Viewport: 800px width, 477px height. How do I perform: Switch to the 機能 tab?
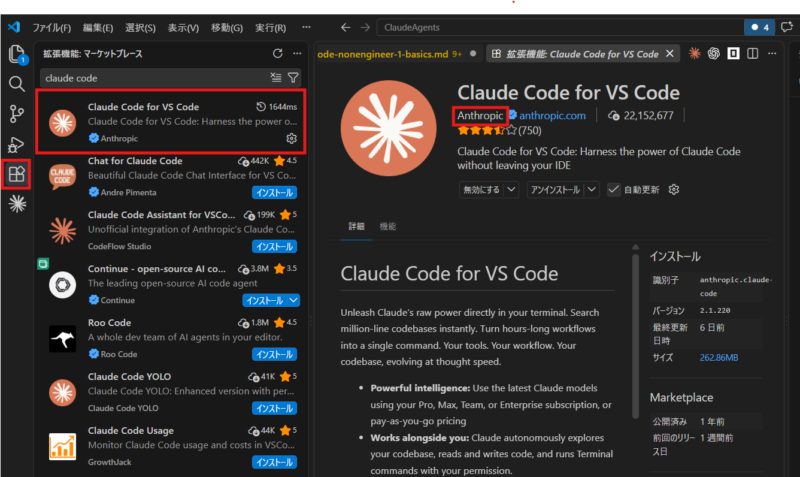388,227
